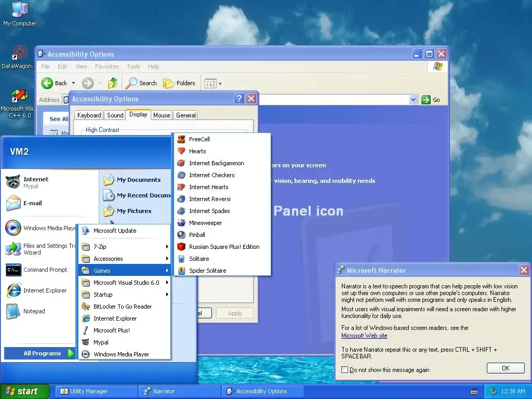
Task: Check Do not show this message again
Action: pyautogui.click(x=345, y=370)
